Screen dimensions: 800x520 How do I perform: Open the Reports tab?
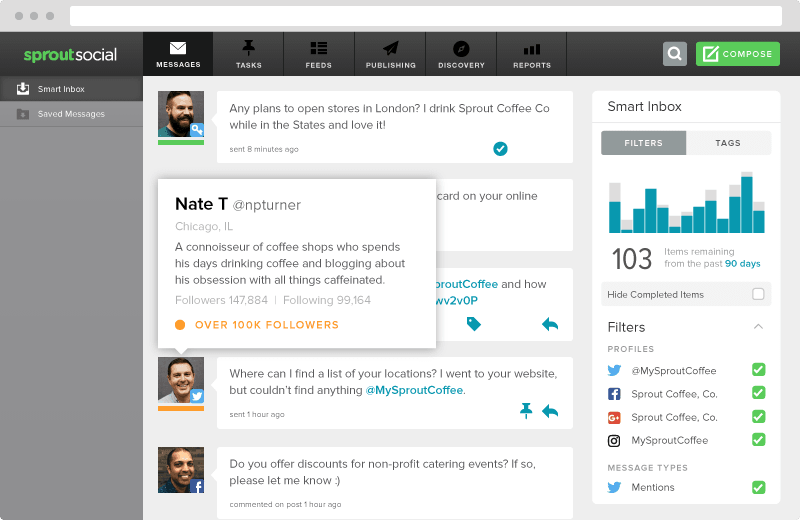pos(532,54)
